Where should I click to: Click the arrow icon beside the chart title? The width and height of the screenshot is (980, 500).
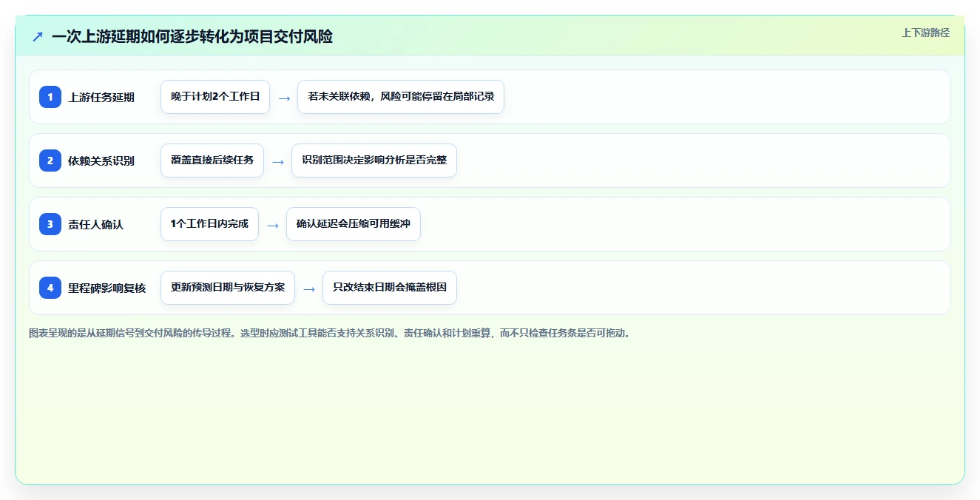[x=38, y=36]
